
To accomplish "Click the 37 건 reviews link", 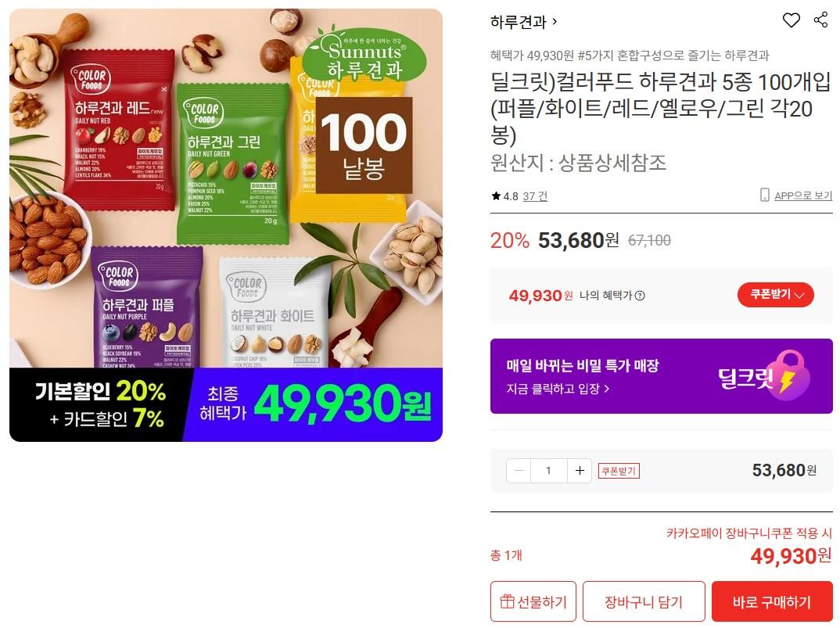I will tap(535, 196).
